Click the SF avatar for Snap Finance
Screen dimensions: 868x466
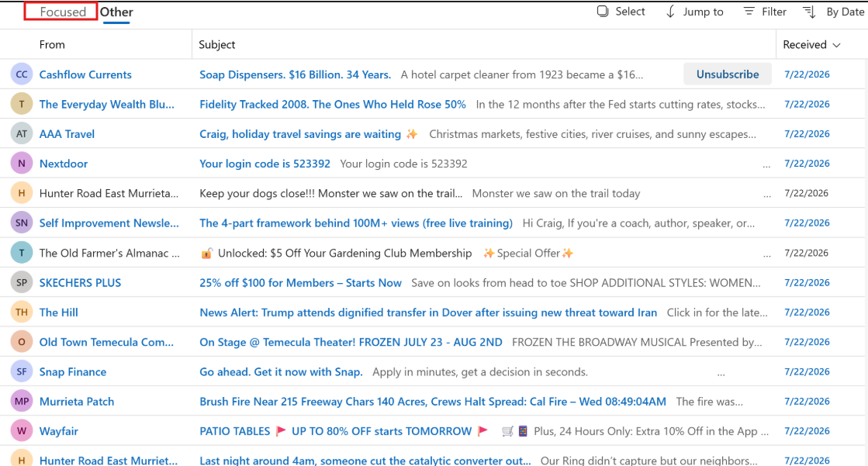22,372
